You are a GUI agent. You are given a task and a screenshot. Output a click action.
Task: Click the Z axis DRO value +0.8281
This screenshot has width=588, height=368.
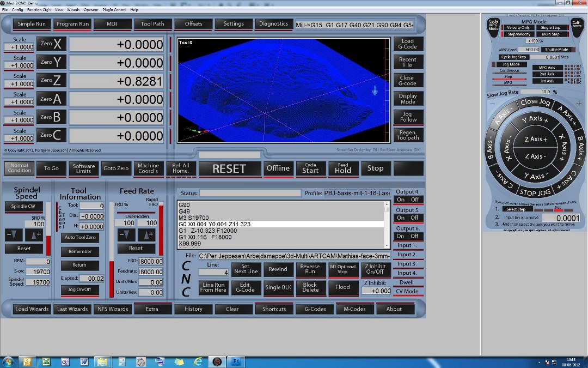pyautogui.click(x=117, y=81)
